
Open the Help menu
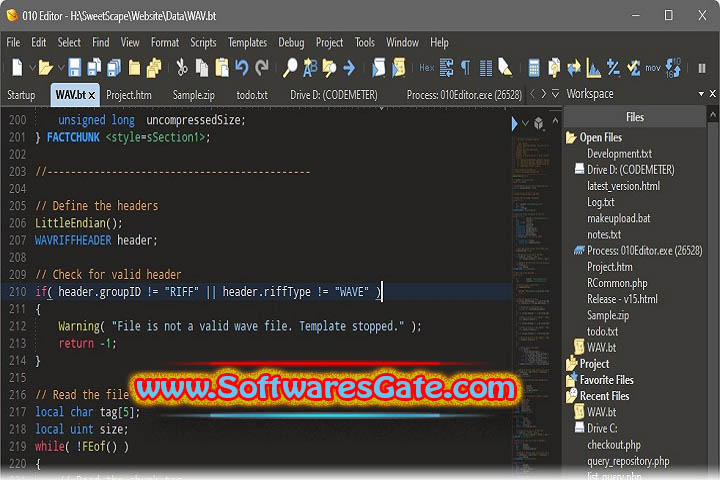click(439, 43)
